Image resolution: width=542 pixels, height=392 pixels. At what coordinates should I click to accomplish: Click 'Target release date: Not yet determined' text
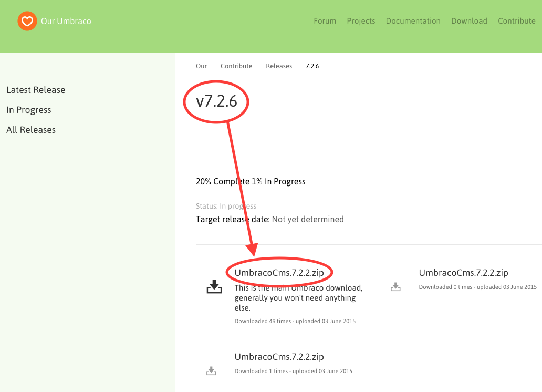coord(270,219)
